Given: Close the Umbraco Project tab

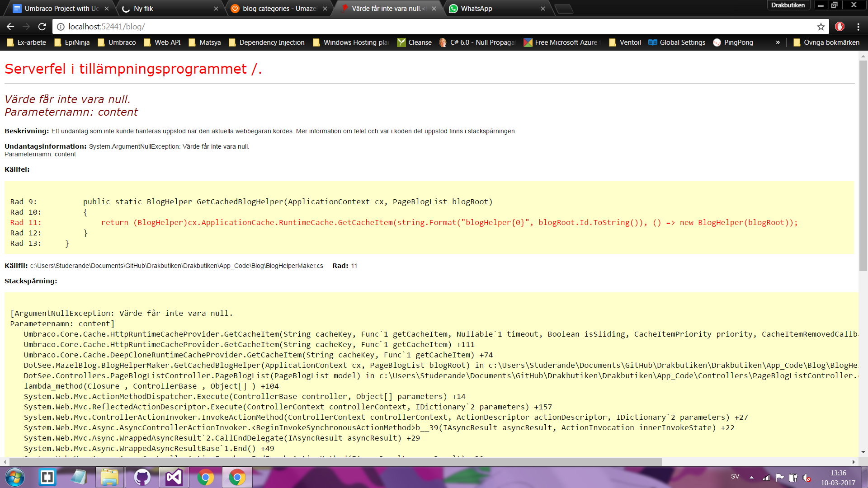Looking at the screenshot, I should pyautogui.click(x=107, y=9).
